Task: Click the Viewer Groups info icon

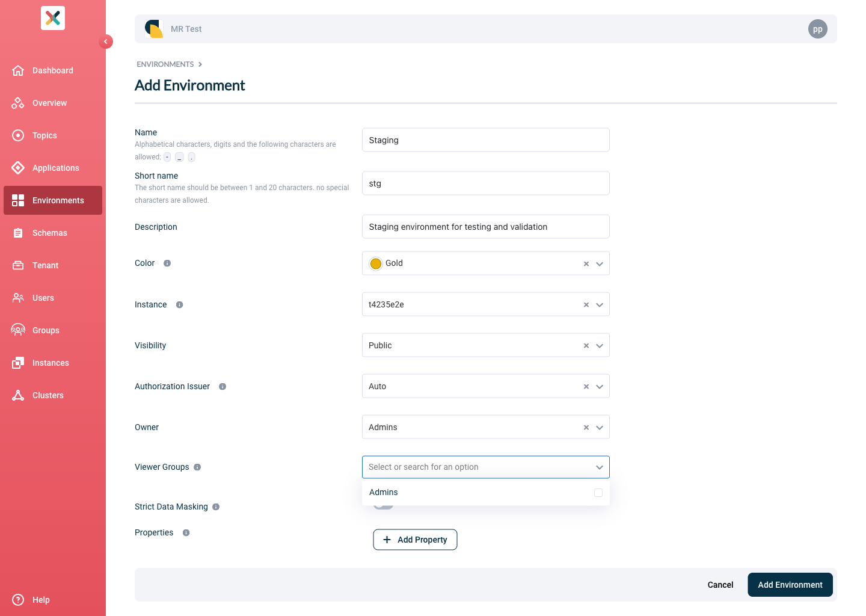Action: (x=197, y=467)
